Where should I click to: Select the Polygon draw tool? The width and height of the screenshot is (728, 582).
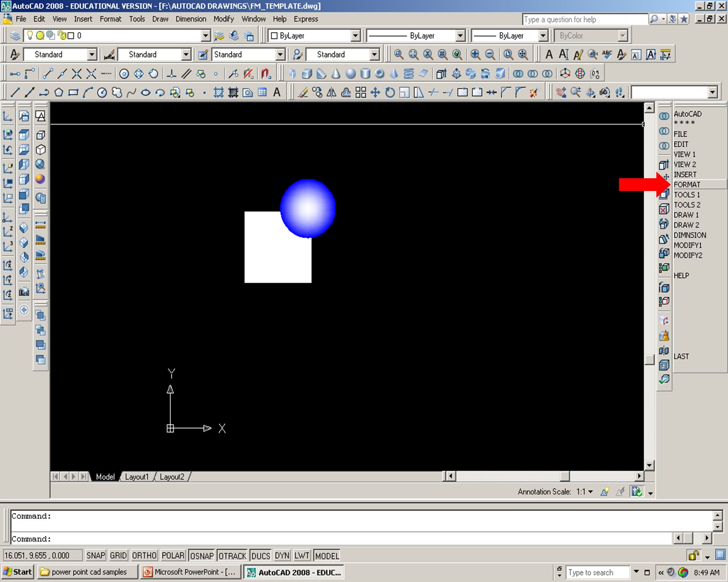point(59,92)
